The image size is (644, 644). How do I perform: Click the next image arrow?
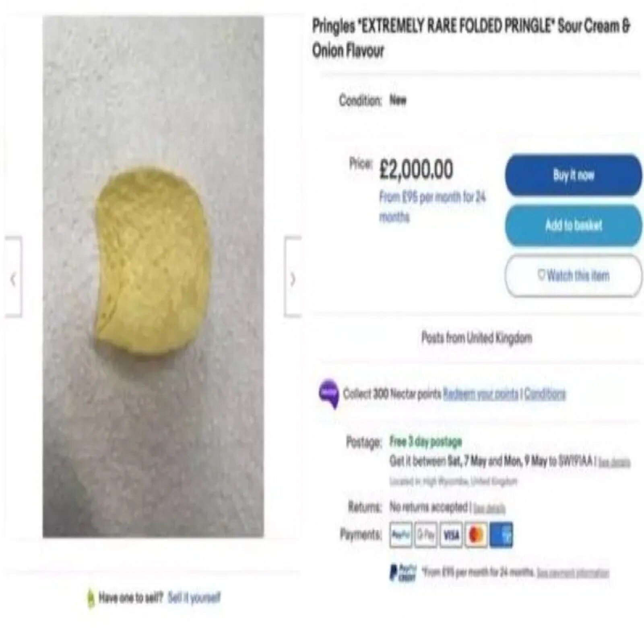(293, 277)
